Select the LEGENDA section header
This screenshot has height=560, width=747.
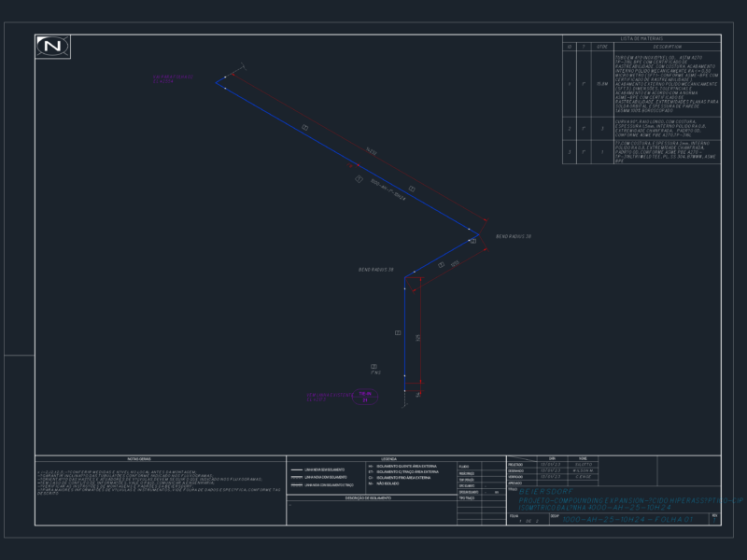[x=388, y=459]
